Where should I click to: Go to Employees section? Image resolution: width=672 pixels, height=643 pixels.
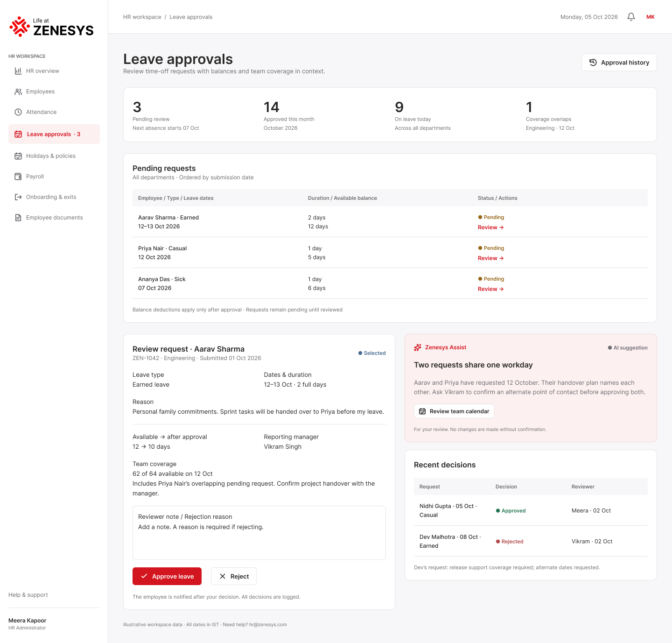pyautogui.click(x=54, y=92)
